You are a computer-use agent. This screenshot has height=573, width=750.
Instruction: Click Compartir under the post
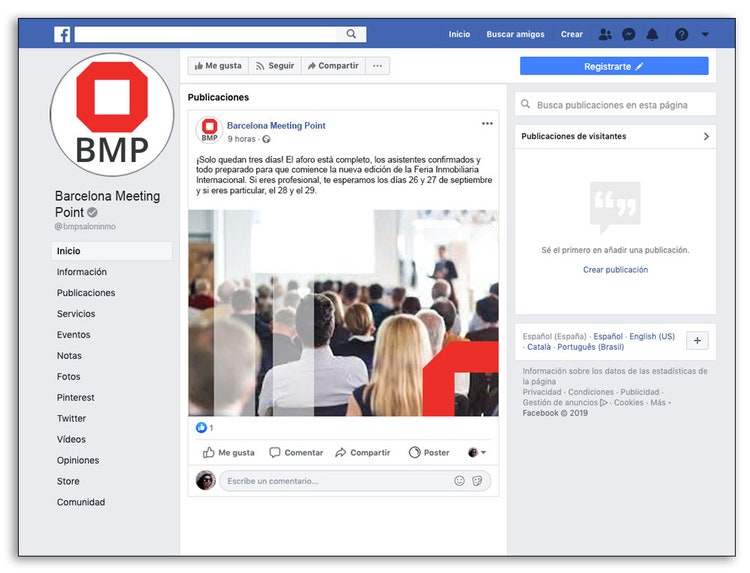coord(363,452)
